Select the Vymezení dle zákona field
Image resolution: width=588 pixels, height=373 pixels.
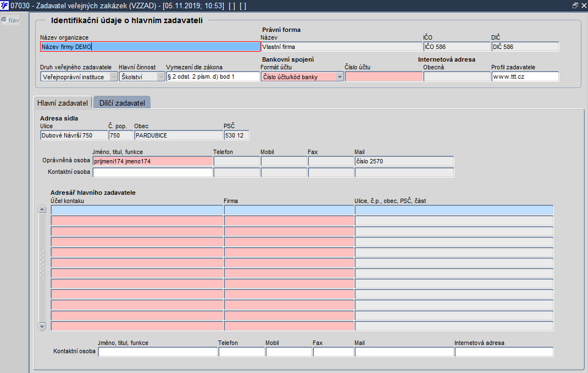click(x=213, y=76)
